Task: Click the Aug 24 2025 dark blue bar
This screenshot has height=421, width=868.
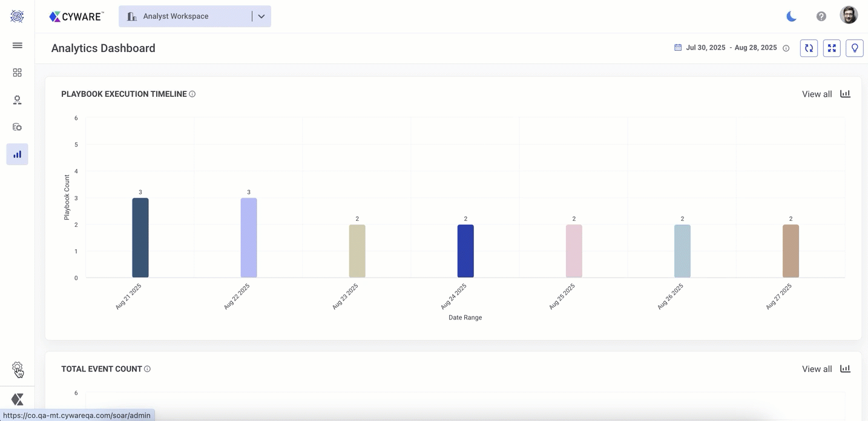Action: (x=465, y=251)
